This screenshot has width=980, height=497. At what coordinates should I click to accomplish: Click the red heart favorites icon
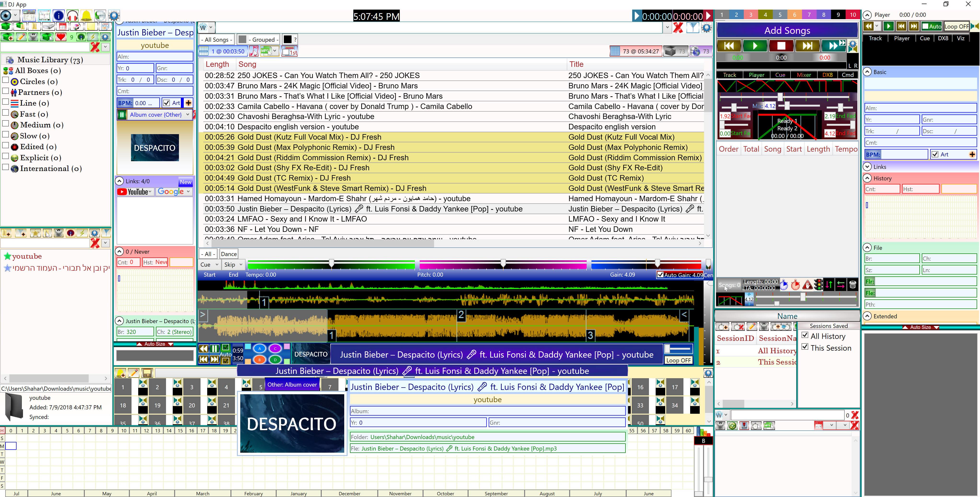61,37
